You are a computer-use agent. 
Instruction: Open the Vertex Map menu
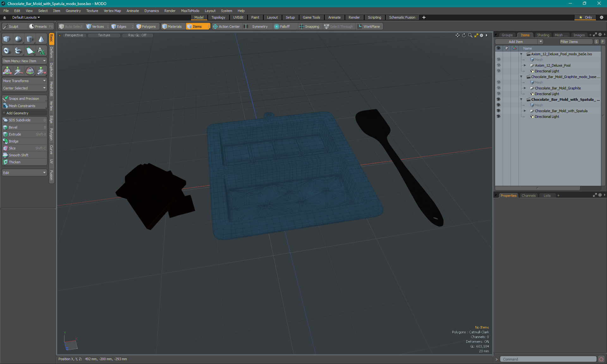tap(112, 11)
